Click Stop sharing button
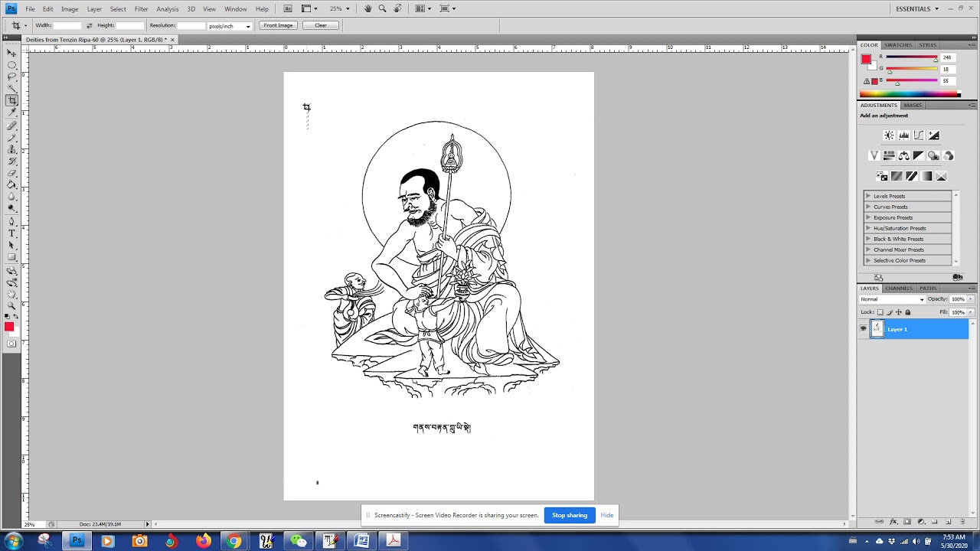 tap(570, 515)
